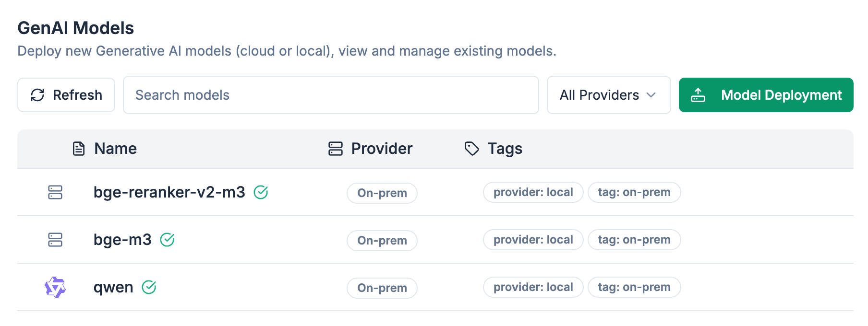868x326 pixels.
Task: Click the document icon in Name header
Action: point(79,149)
